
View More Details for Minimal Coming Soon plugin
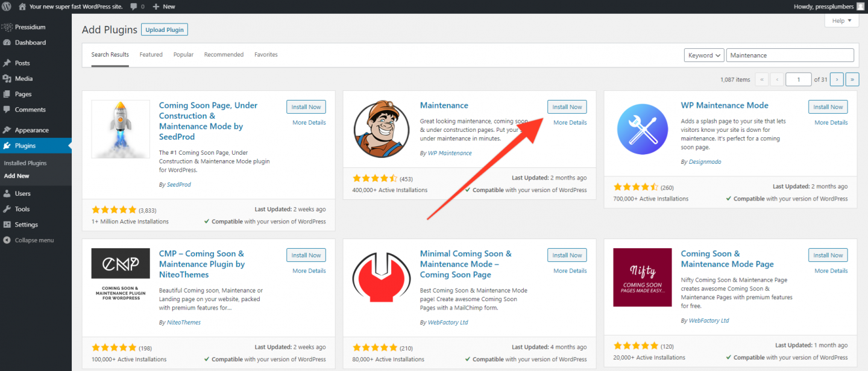(x=570, y=271)
